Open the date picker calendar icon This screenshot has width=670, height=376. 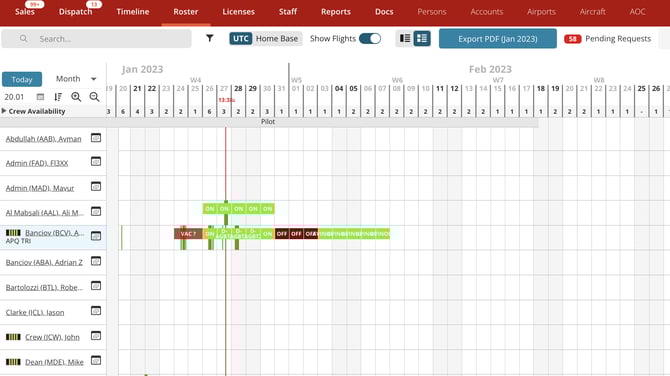coord(40,97)
